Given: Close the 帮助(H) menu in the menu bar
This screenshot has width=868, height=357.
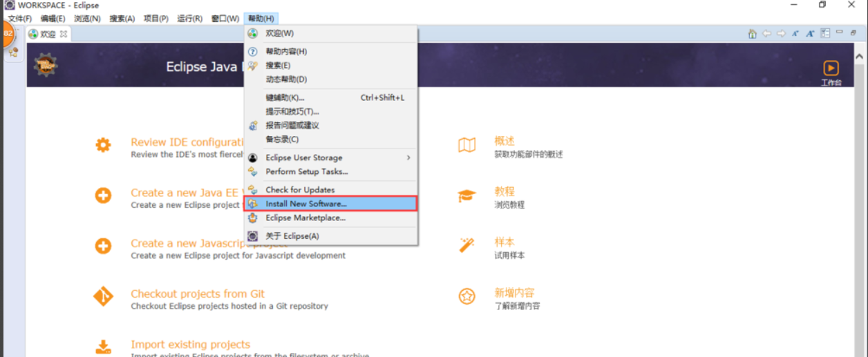Looking at the screenshot, I should pyautogui.click(x=261, y=19).
